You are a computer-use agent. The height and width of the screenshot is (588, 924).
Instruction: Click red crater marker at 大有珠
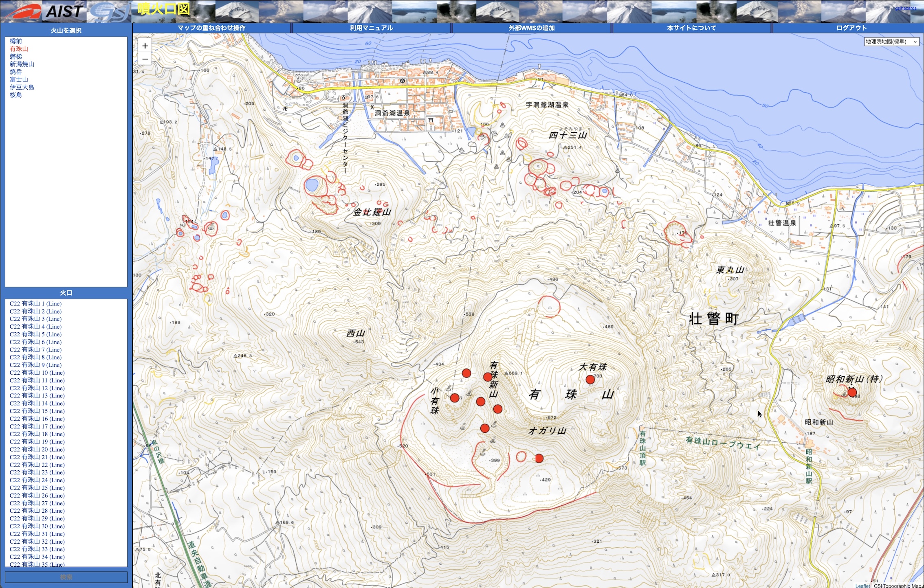(x=590, y=380)
